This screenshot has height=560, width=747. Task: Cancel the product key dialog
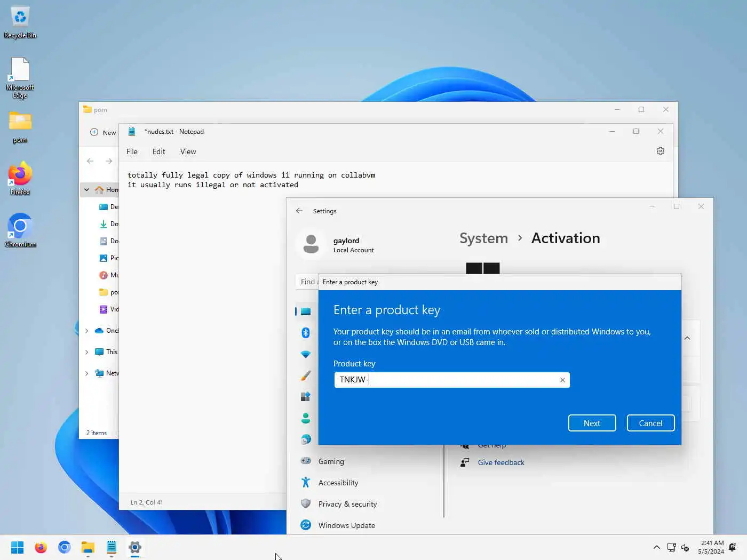coord(650,423)
